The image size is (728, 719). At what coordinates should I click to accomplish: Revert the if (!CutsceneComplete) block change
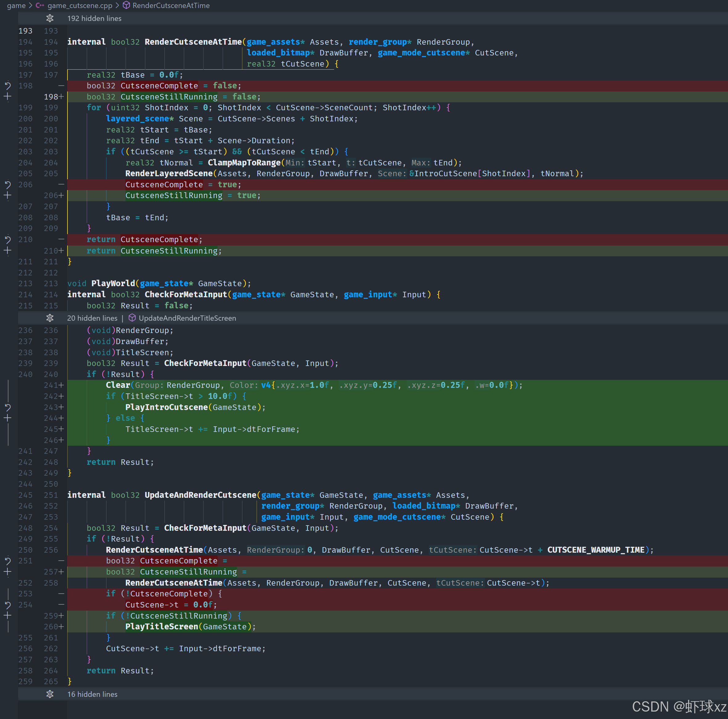tap(7, 605)
